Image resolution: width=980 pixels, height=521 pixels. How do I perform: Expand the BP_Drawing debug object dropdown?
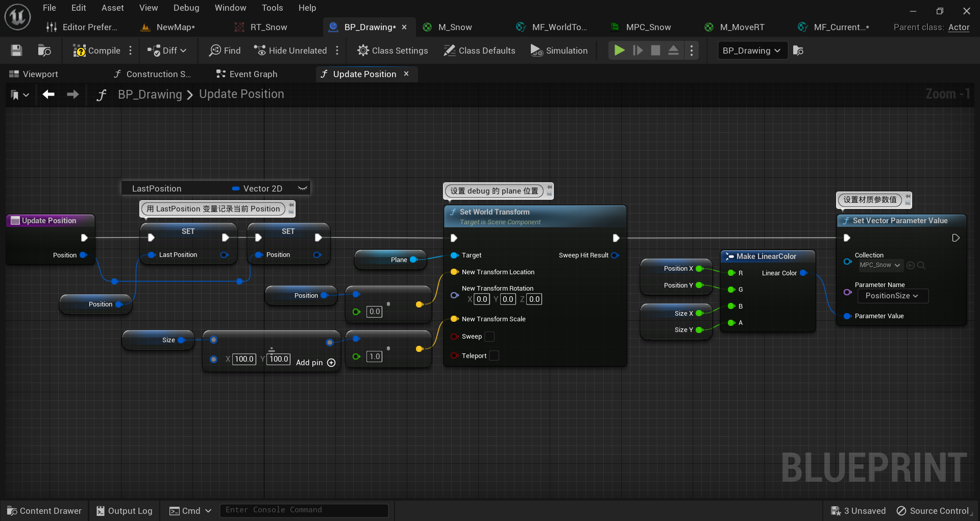(752, 51)
